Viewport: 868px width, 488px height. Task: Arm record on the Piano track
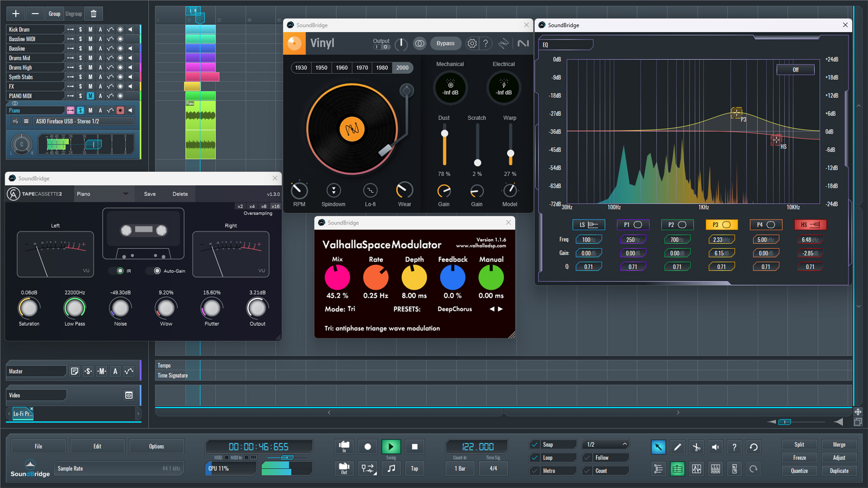[x=120, y=110]
